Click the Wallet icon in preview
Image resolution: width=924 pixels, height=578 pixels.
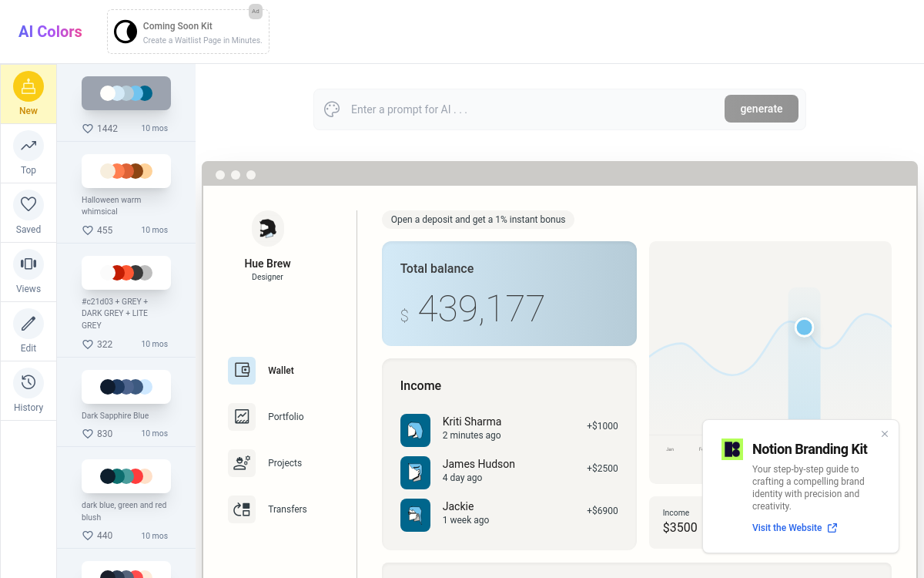[x=242, y=371]
